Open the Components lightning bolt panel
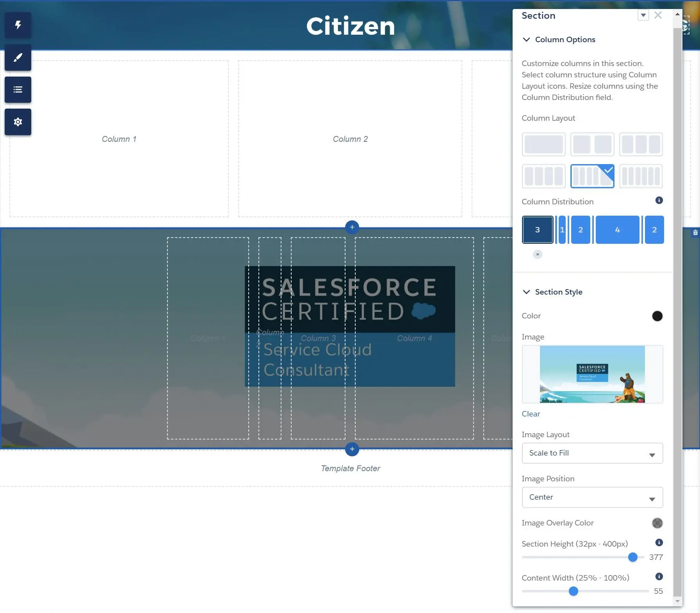This screenshot has width=700, height=613. pos(18,25)
